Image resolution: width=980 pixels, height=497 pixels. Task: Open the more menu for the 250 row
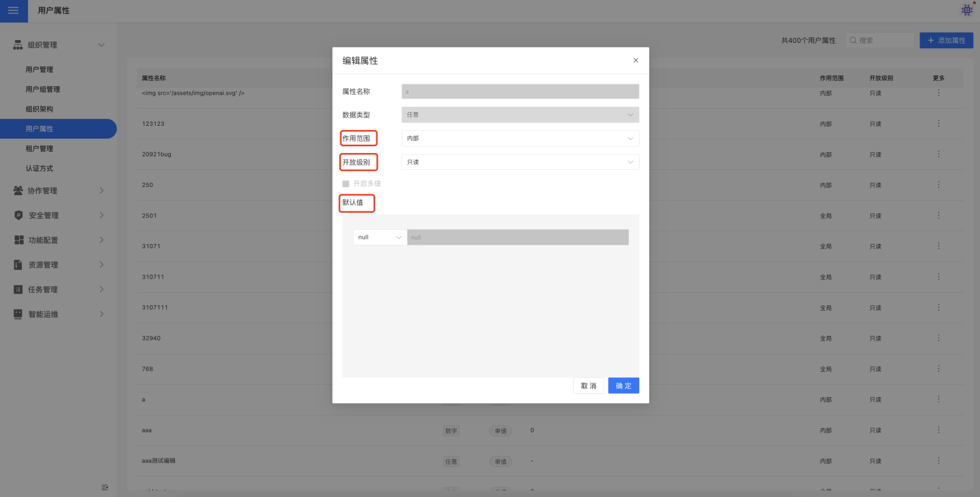pyautogui.click(x=938, y=185)
